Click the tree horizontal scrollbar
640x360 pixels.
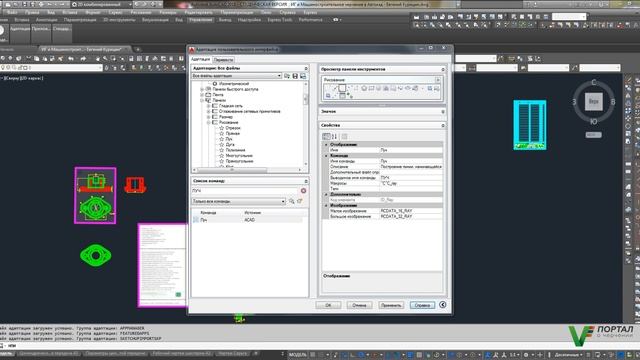[x=247, y=170]
